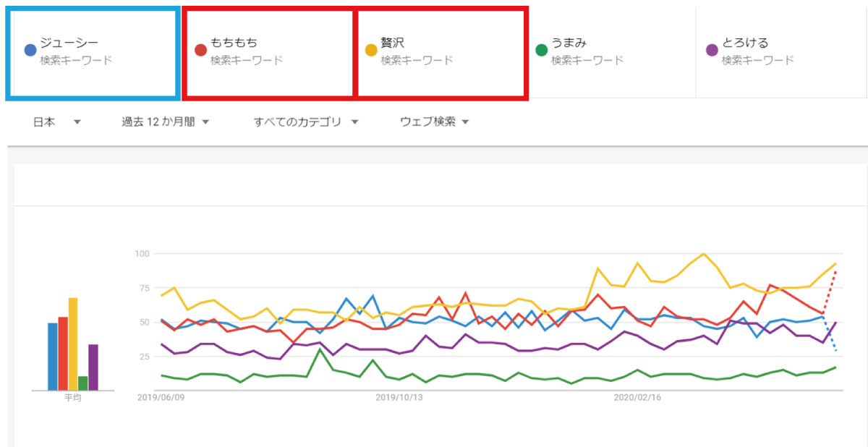The image size is (868, 447).
Task: Open the ウェブ検索 search type dropdown
Action: tap(434, 122)
